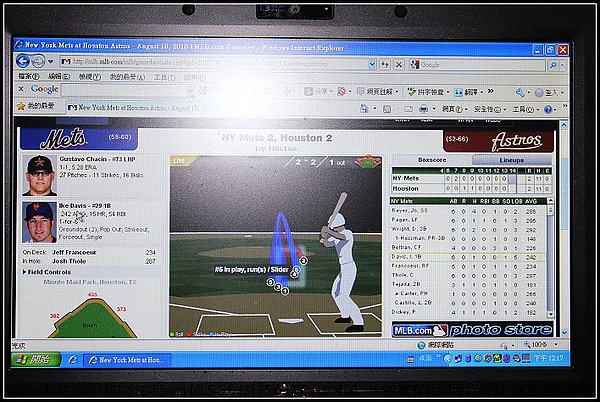This screenshot has width=600, height=402.
Task: Click pitch marker number 1 below the zone
Action: coord(285,291)
